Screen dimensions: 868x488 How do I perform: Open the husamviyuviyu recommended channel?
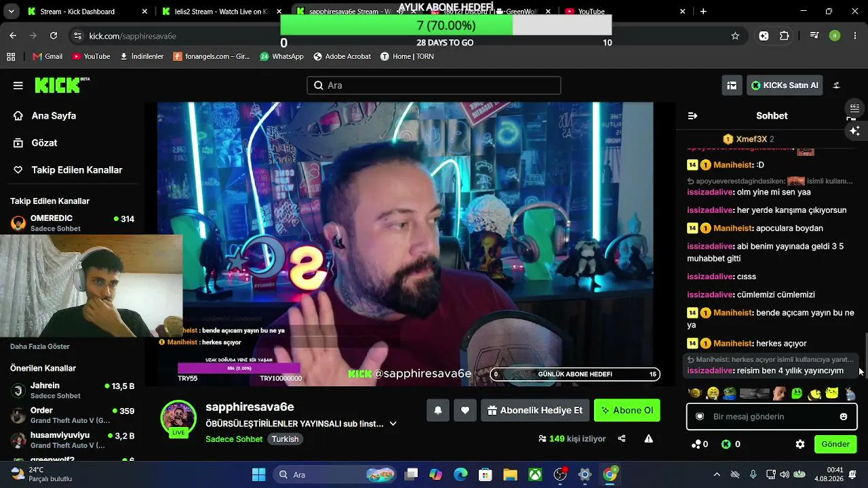(73, 440)
